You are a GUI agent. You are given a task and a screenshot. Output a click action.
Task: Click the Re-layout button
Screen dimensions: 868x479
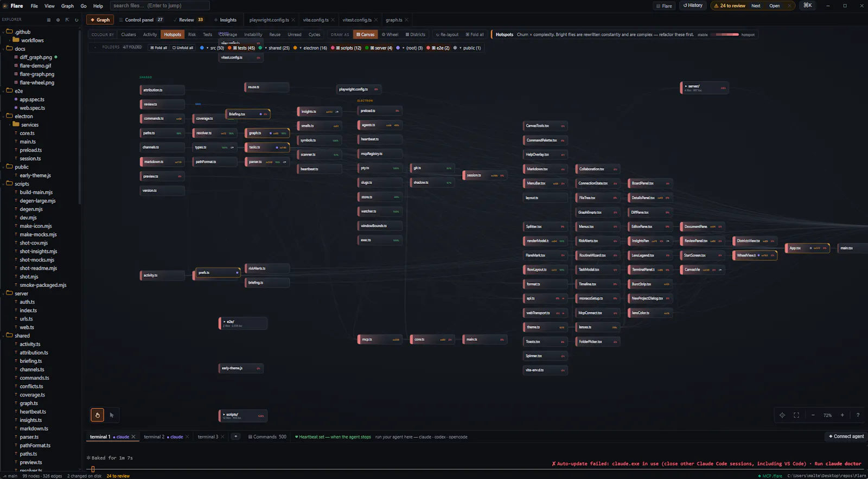coord(447,34)
